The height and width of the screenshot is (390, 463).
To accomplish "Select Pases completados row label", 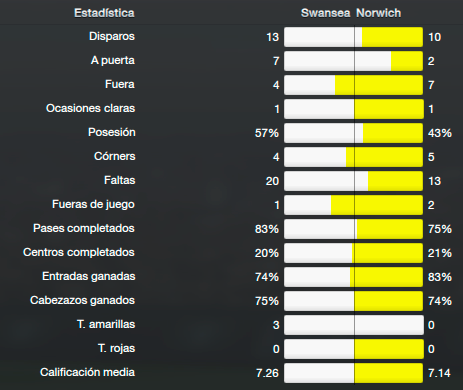I will point(84,228).
